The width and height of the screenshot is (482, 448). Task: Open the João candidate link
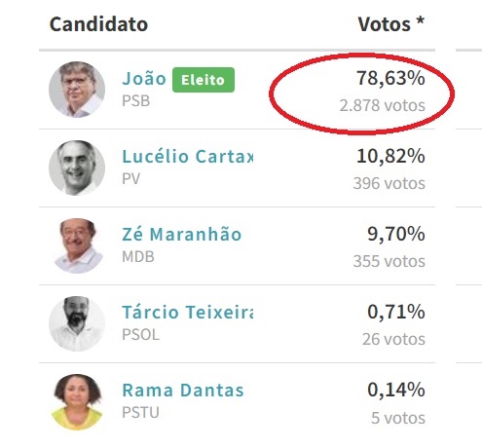[x=144, y=79]
